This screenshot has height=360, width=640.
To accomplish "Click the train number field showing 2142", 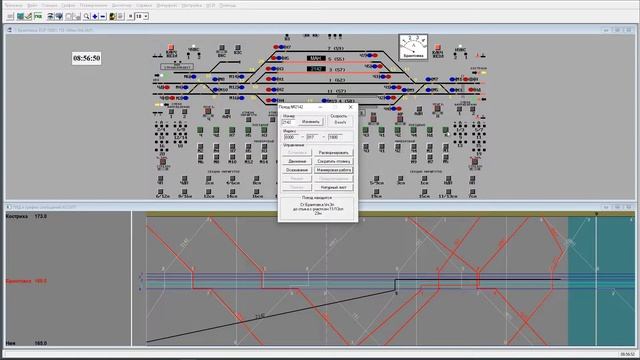I will [289, 122].
